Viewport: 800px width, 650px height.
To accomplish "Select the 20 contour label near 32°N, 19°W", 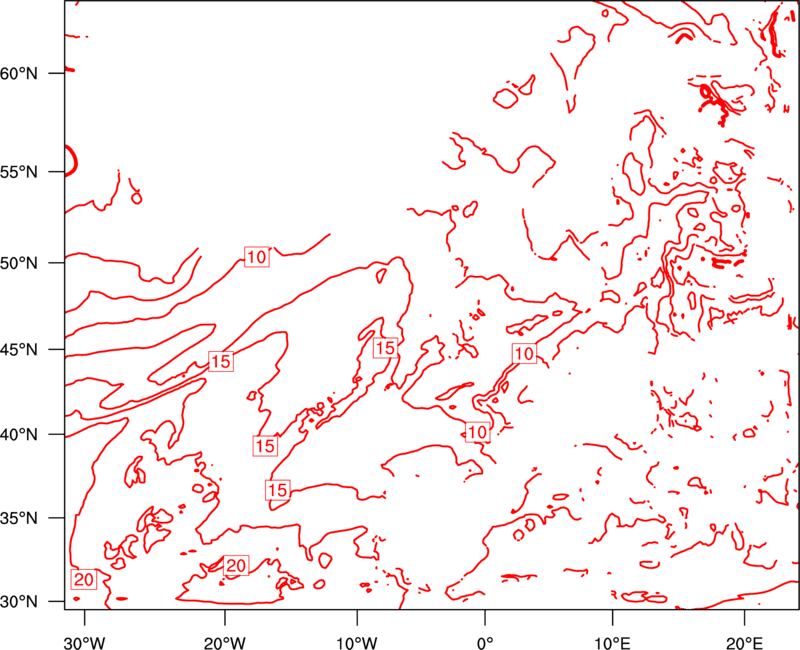I will pos(236,565).
